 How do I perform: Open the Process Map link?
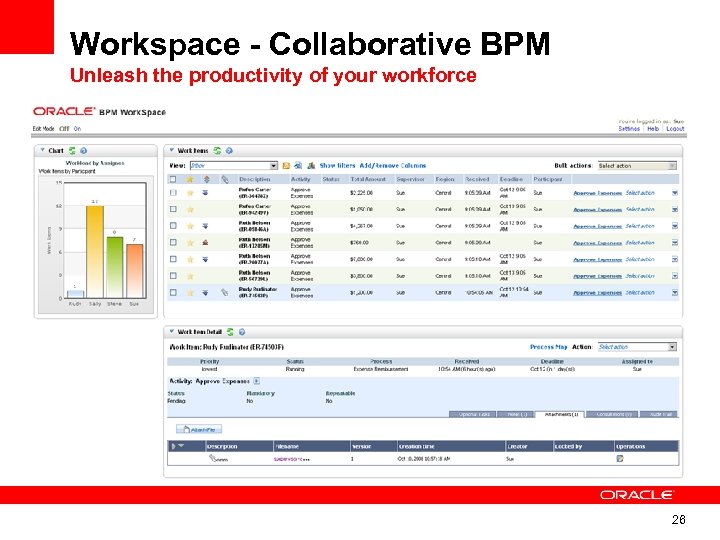click(x=548, y=347)
